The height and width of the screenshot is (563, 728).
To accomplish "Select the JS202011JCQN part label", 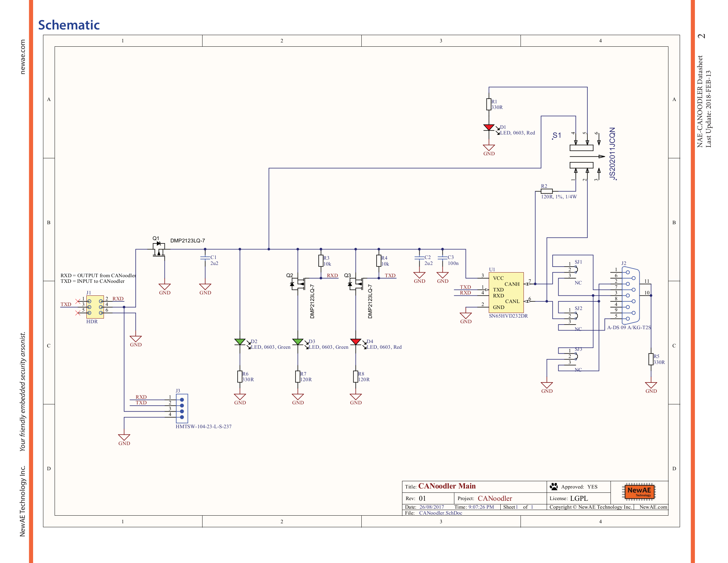I will point(612,153).
